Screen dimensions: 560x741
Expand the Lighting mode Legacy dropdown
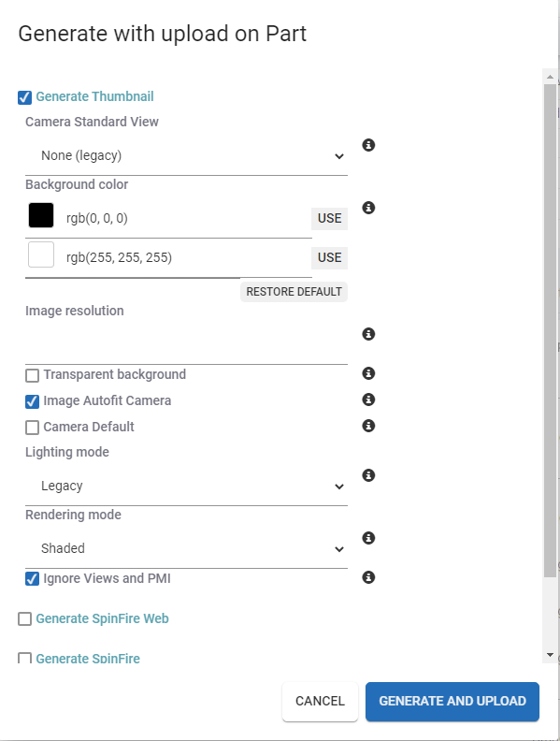[x=186, y=486]
